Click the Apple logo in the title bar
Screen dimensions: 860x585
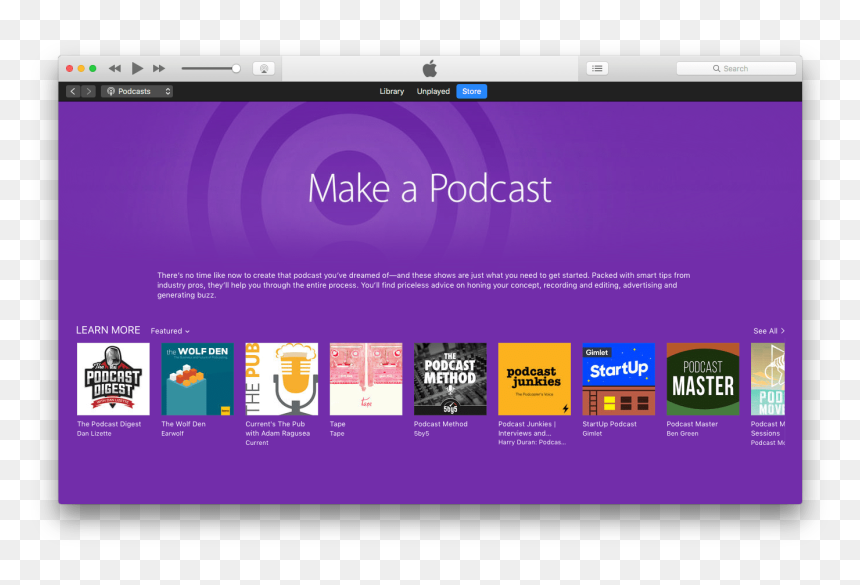click(430, 69)
